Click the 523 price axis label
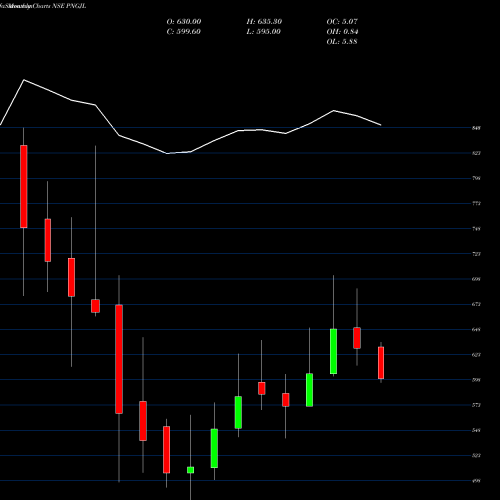Screen dimensions: 500x500 tap(476, 455)
